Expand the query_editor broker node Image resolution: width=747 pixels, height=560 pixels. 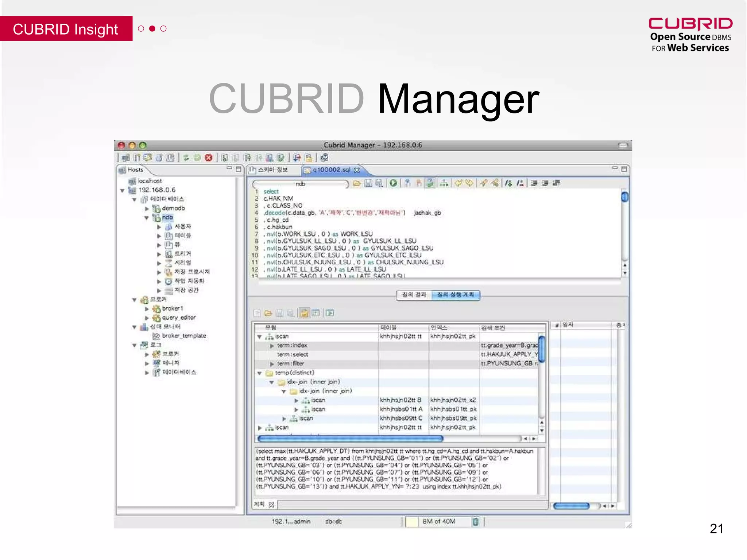tap(147, 318)
